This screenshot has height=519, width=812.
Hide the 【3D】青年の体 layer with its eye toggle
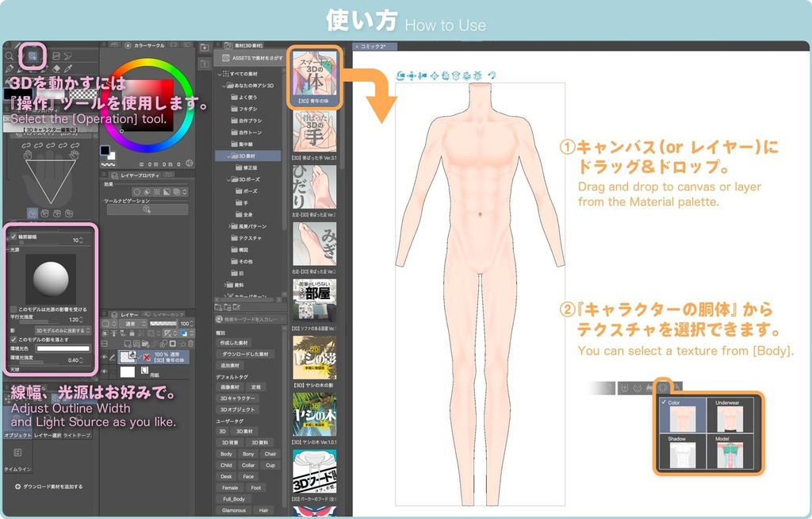pos(104,356)
